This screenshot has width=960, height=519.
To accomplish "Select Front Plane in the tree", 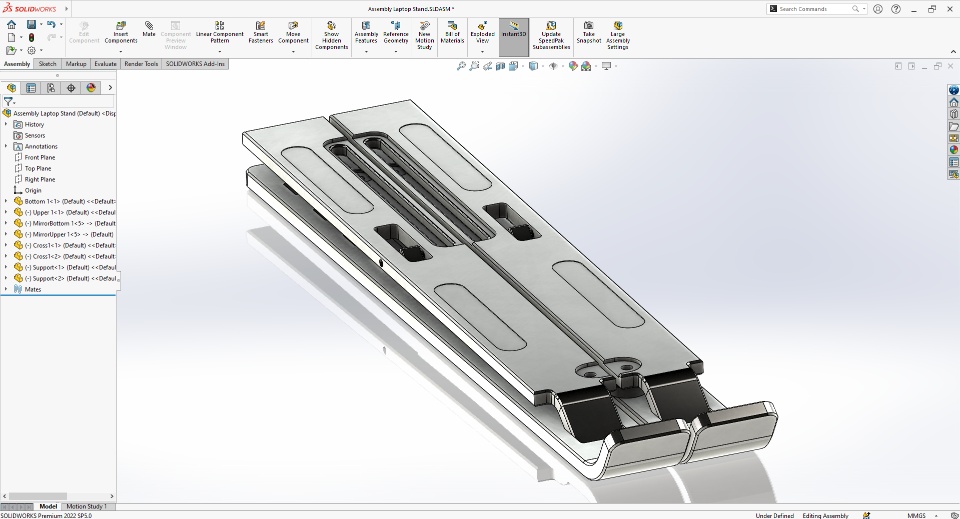I will click(x=39, y=157).
